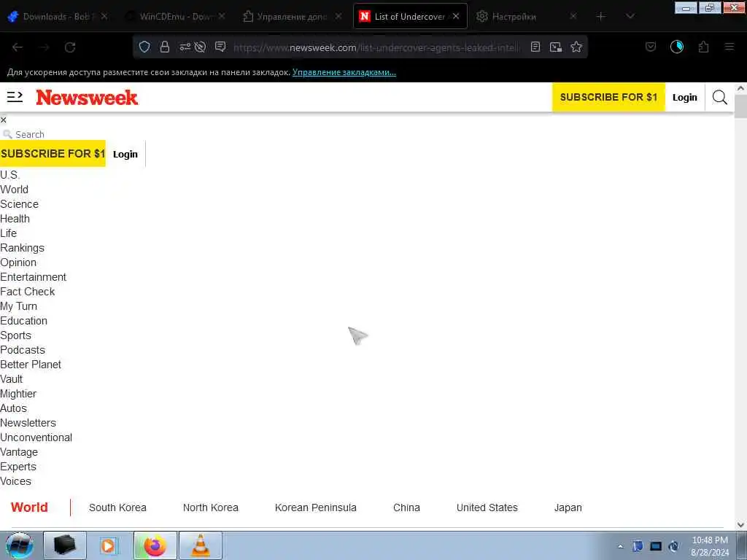Image resolution: width=747 pixels, height=560 pixels.
Task: Toggle reader view icon
Action: coord(535,47)
